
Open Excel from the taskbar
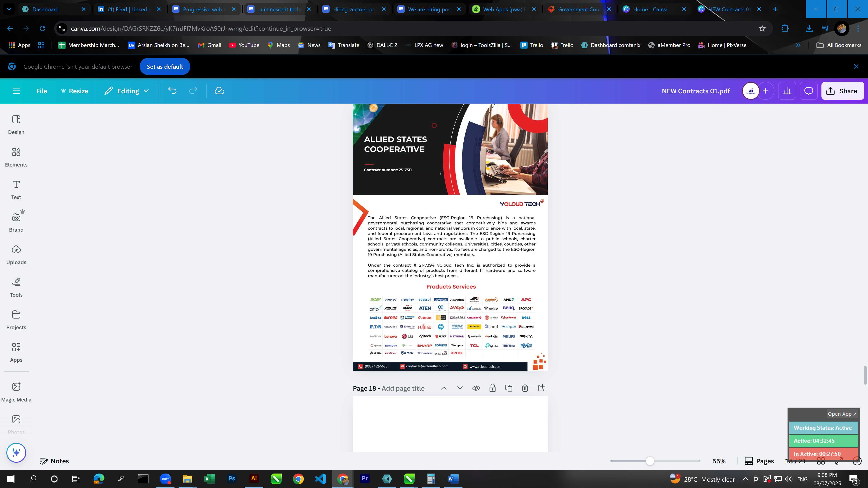[x=209, y=479]
